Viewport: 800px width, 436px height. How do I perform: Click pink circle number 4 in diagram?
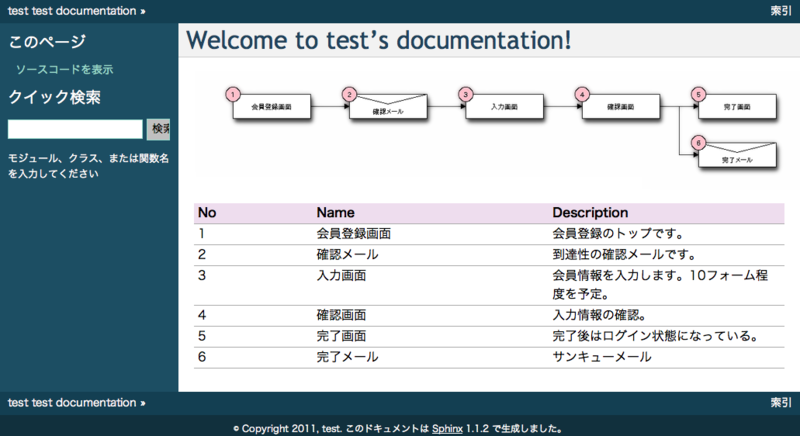click(x=582, y=94)
